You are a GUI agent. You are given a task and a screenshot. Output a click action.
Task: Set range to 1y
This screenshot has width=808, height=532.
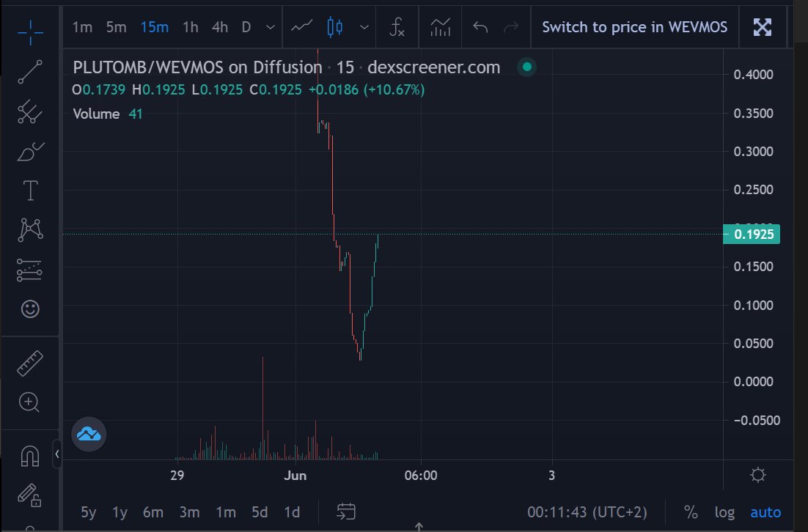click(x=120, y=512)
